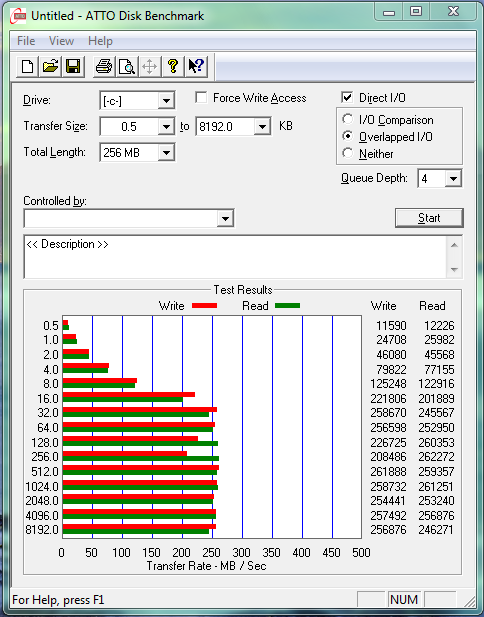This screenshot has width=484, height=617.
Task: Open the File menu
Action: click(x=26, y=41)
